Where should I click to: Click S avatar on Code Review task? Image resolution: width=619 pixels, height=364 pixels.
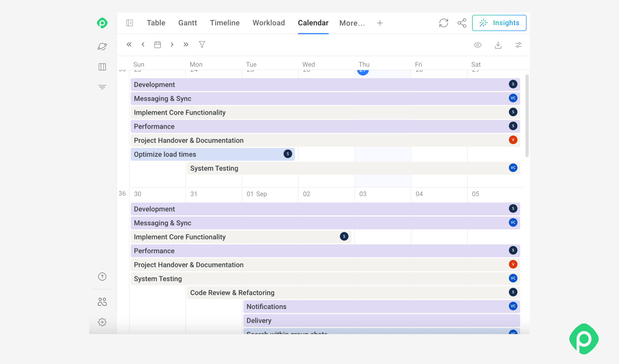[x=513, y=292]
